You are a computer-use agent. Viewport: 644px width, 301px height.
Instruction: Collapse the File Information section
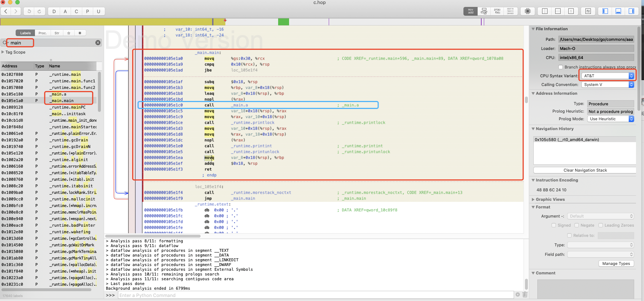point(533,29)
